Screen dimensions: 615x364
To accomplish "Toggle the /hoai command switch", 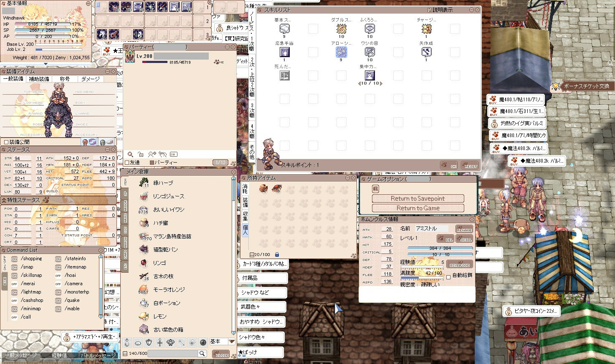I will [58, 276].
